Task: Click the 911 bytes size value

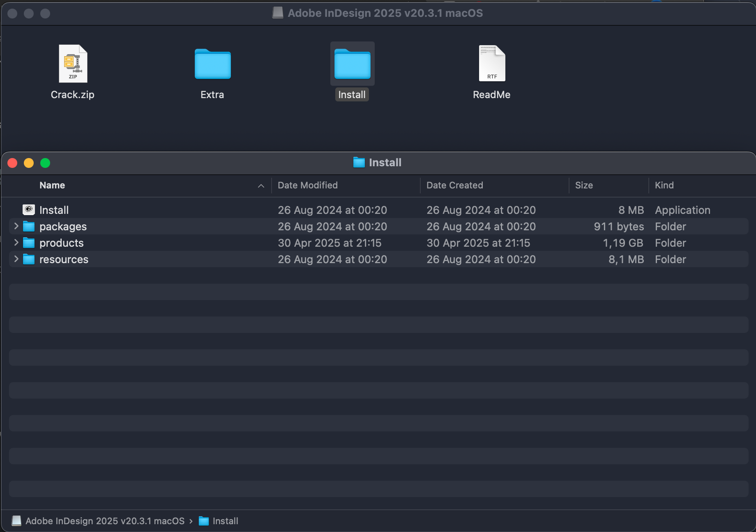Action: [619, 226]
